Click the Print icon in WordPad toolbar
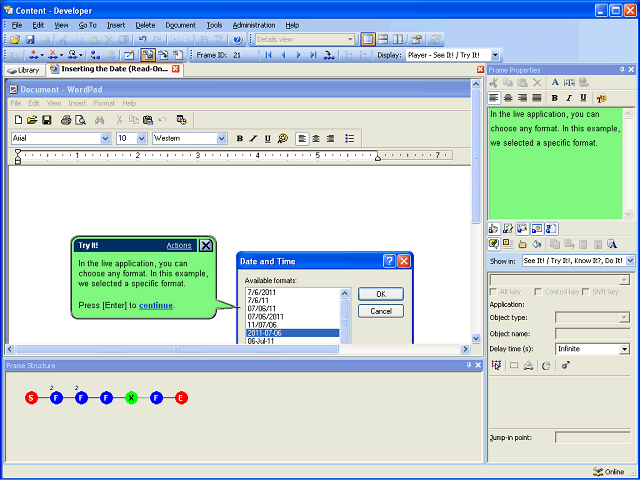The width and height of the screenshot is (640, 480). [66, 120]
